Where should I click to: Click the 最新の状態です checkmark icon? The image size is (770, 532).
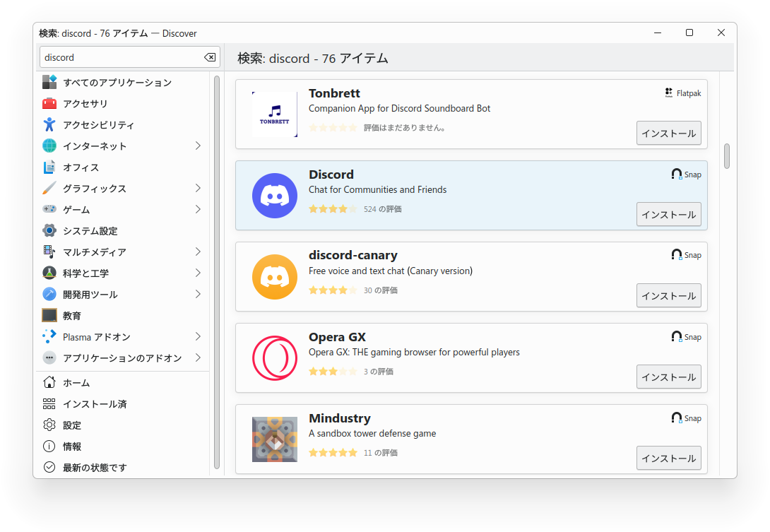coord(49,467)
